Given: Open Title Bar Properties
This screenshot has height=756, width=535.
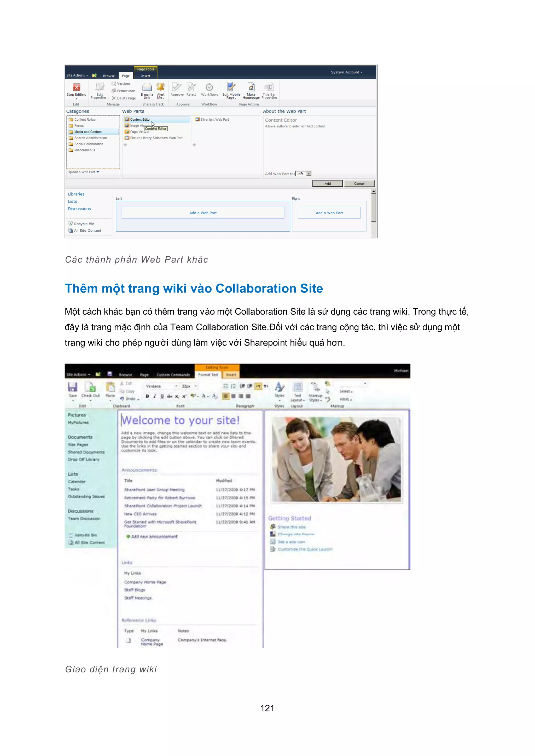Looking at the screenshot, I should pyautogui.click(x=269, y=91).
